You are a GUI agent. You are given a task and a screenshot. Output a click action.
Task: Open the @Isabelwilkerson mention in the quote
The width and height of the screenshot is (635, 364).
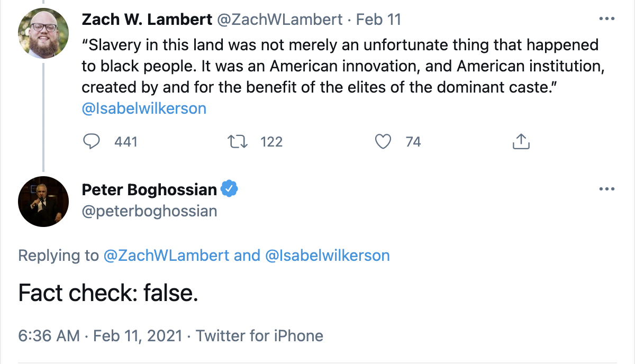pyautogui.click(x=144, y=108)
